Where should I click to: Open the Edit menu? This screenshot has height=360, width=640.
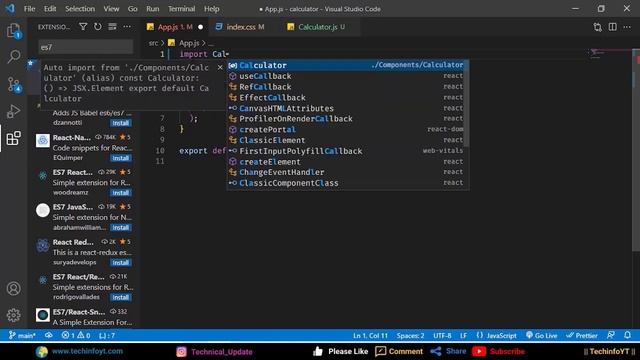[50, 9]
